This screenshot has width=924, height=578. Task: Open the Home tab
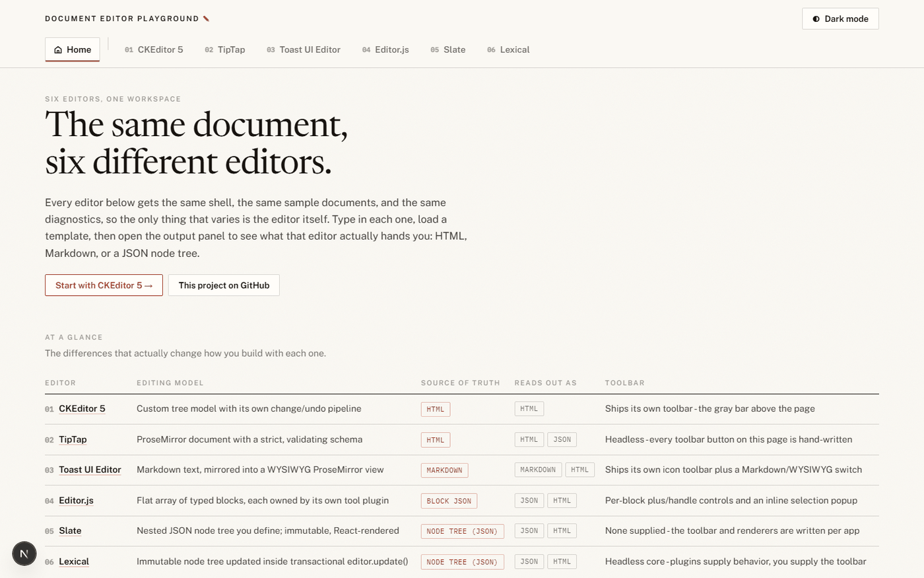[73, 50]
